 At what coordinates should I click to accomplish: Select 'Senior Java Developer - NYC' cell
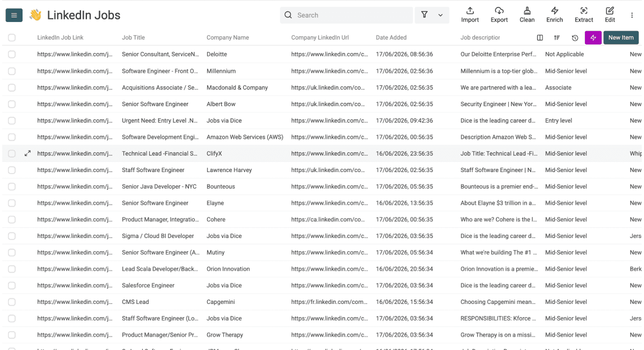click(159, 187)
